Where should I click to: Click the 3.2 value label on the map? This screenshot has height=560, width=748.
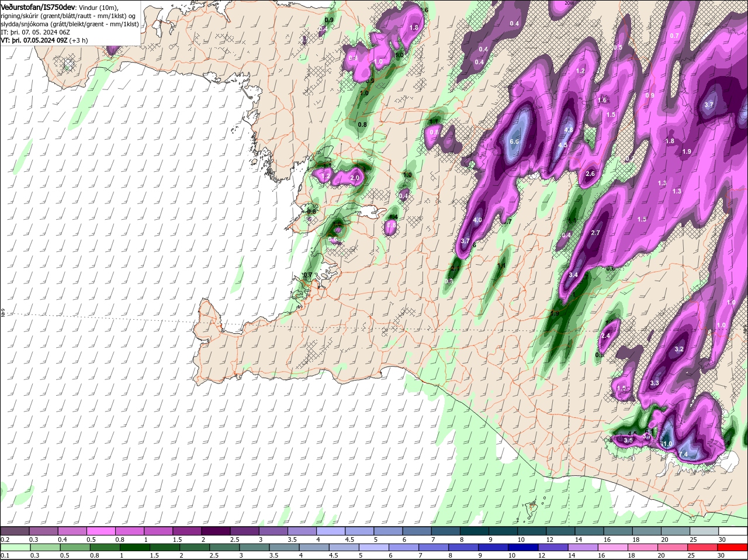679,349
